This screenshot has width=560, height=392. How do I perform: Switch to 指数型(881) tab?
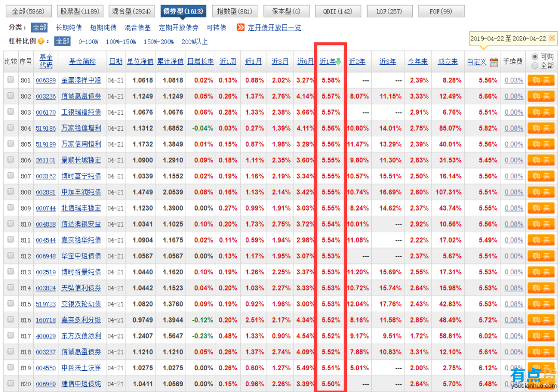pos(235,11)
